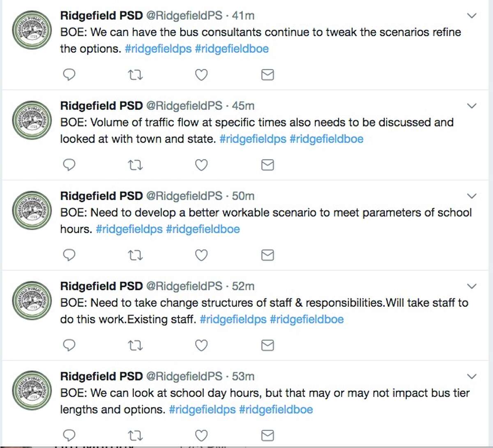Like the 53m school day hours tweet
The width and height of the screenshot is (493, 448).
201,436
